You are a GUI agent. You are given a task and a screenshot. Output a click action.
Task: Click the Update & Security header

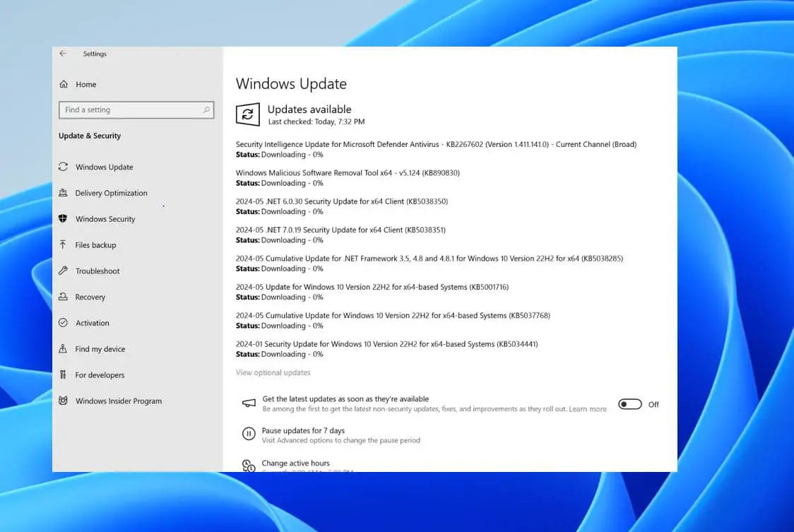coord(90,136)
